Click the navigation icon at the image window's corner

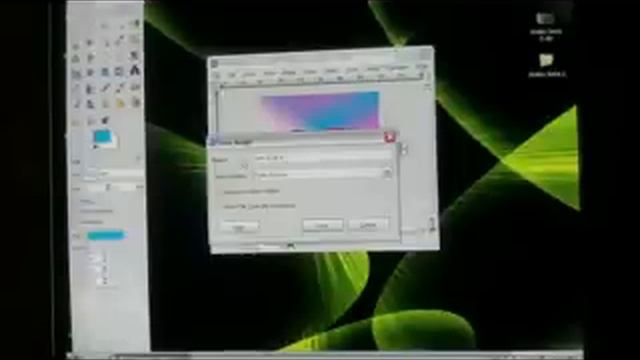click(431, 229)
